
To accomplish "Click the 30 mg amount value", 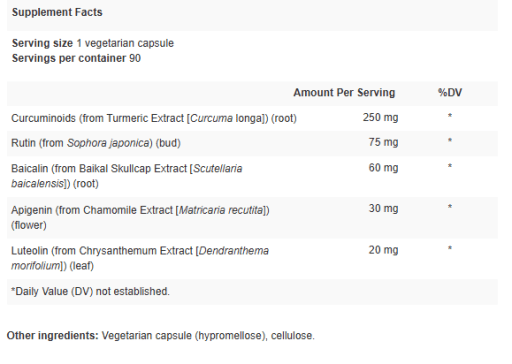I will click(383, 209).
